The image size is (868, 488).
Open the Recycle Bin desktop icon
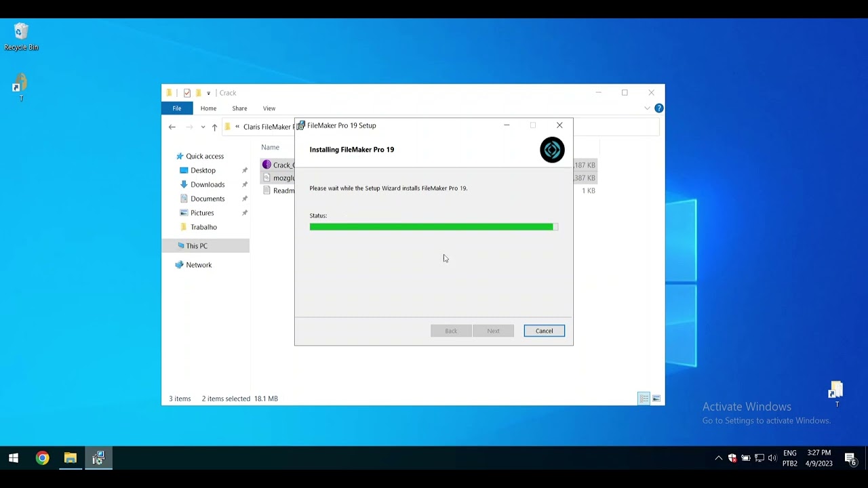[21, 37]
